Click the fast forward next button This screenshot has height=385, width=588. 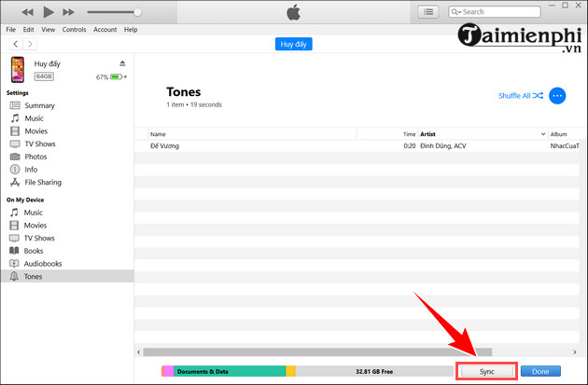pyautogui.click(x=68, y=12)
